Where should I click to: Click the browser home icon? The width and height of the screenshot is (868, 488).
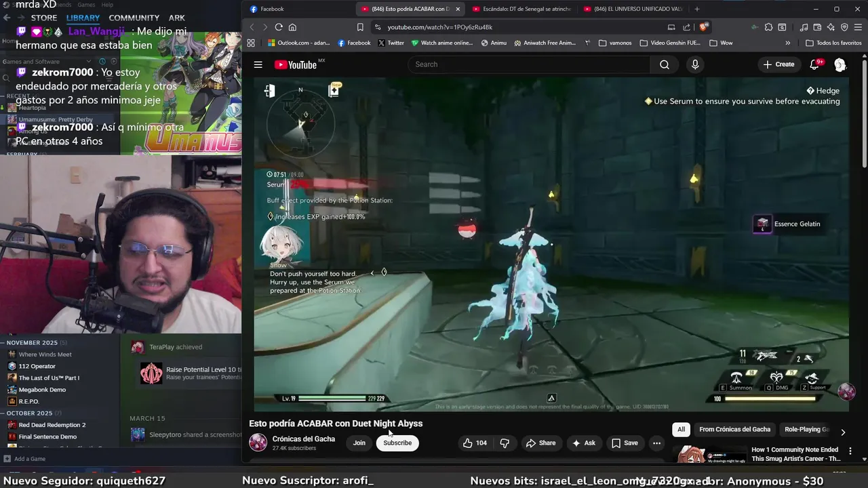coord(292,27)
